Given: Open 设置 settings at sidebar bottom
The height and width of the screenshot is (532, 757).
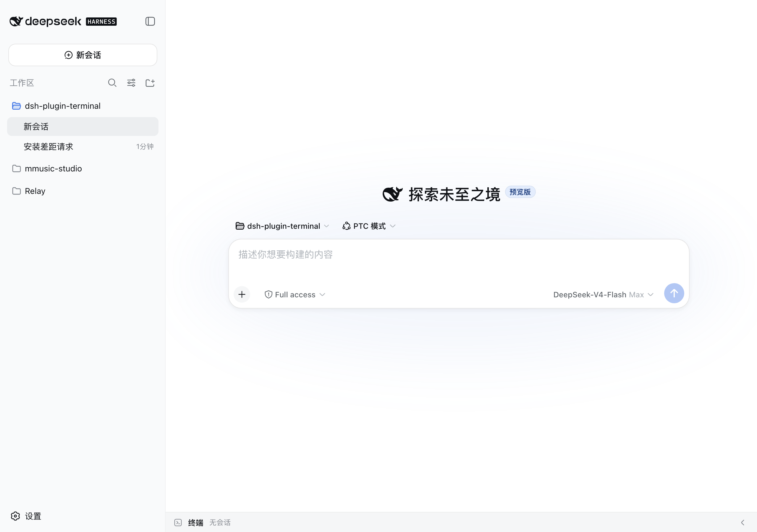Looking at the screenshot, I should [x=26, y=516].
